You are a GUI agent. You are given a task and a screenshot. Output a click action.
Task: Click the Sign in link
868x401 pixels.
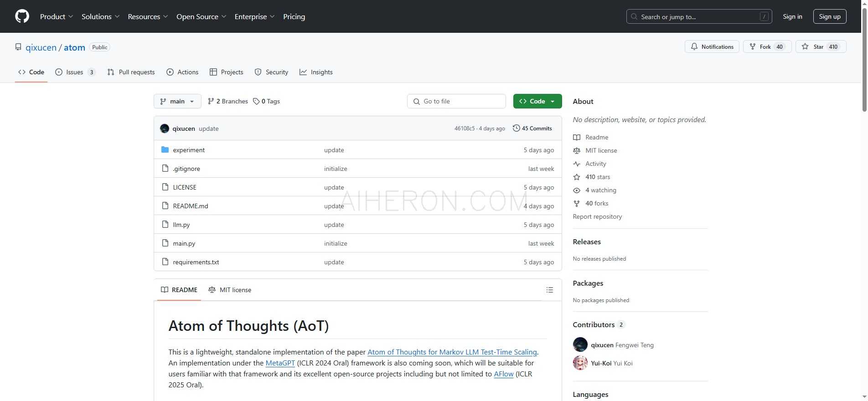[792, 16]
